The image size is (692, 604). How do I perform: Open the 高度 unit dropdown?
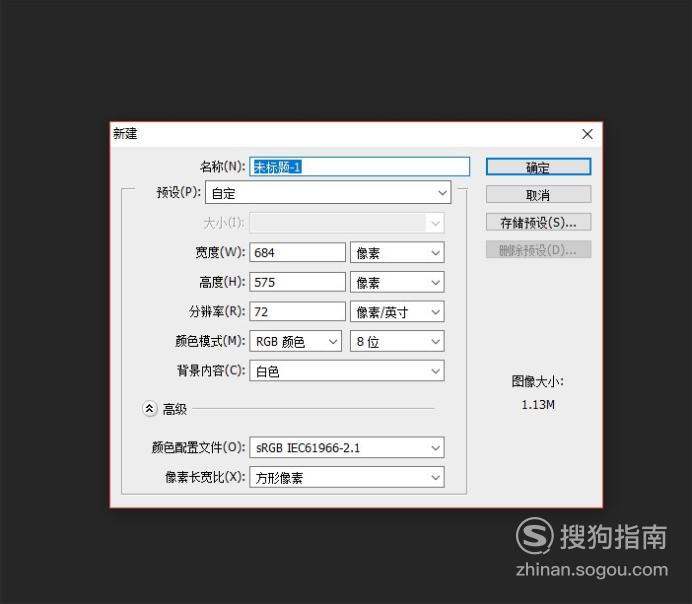[x=397, y=282]
